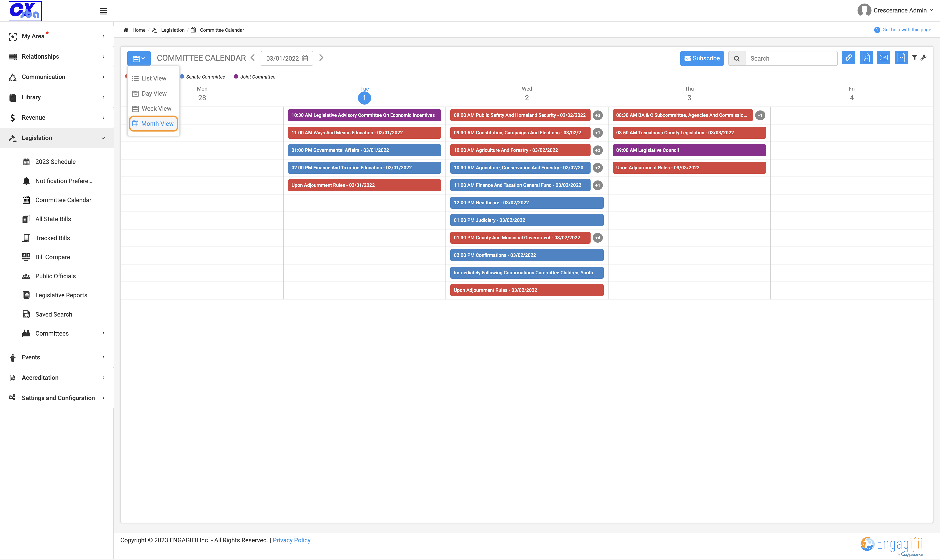Advance to next week with right arrow
940x560 pixels.
[x=321, y=58]
